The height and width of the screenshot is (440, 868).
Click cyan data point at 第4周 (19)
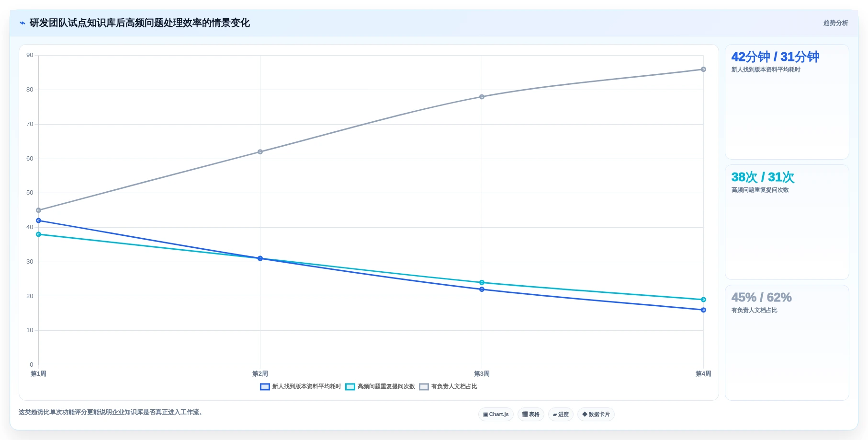pyautogui.click(x=703, y=300)
